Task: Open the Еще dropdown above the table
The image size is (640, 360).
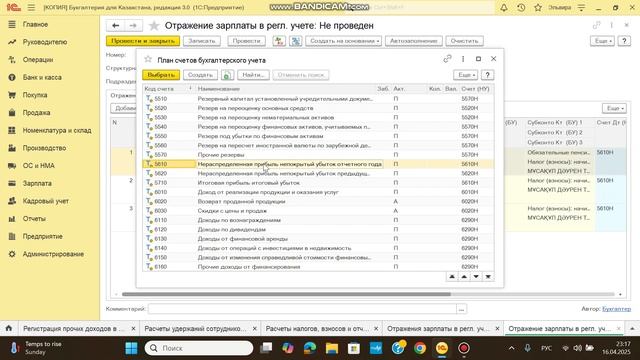Action: point(614,108)
